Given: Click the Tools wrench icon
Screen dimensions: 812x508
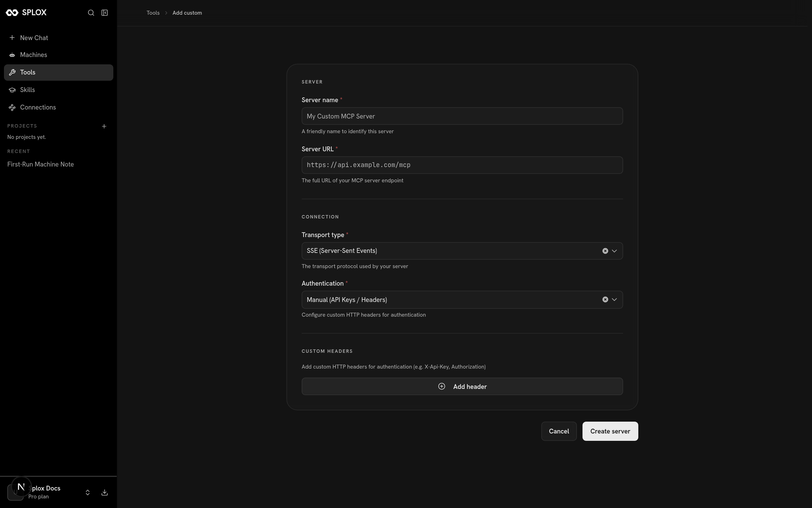Looking at the screenshot, I should click(12, 72).
